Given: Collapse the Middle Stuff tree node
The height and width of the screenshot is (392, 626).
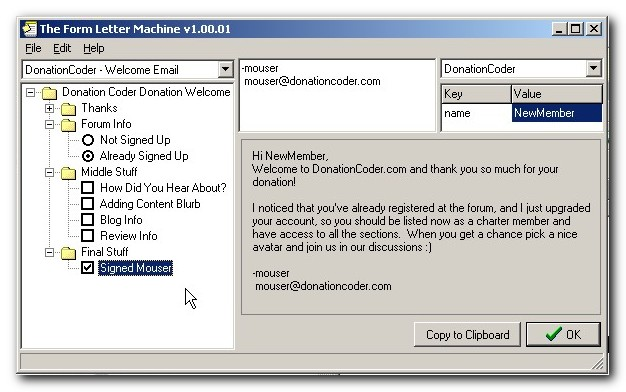Looking at the screenshot, I should tap(50, 172).
